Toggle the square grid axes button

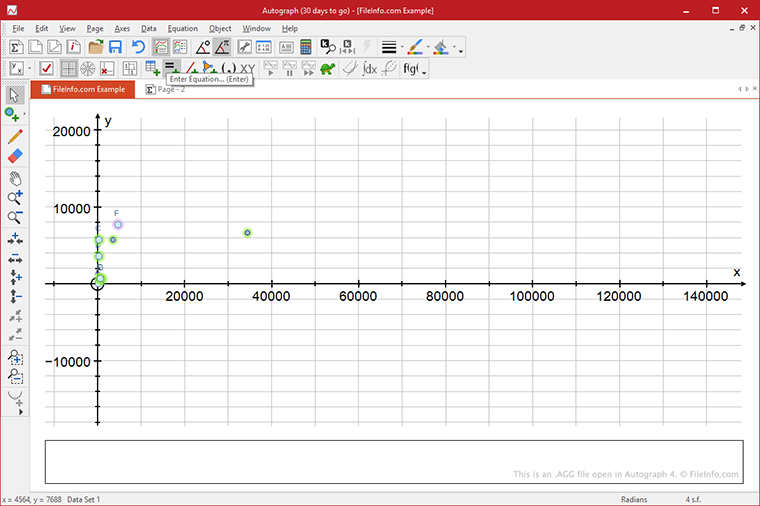pos(68,68)
